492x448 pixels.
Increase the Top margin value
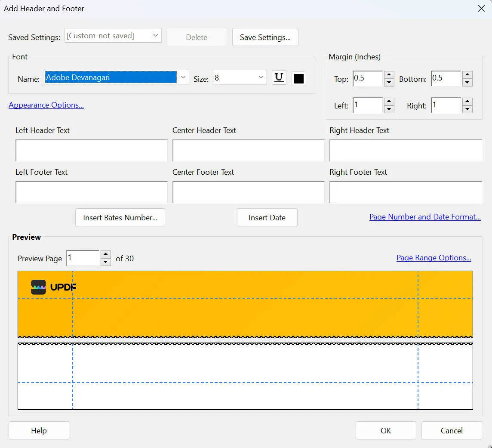pyautogui.click(x=389, y=75)
